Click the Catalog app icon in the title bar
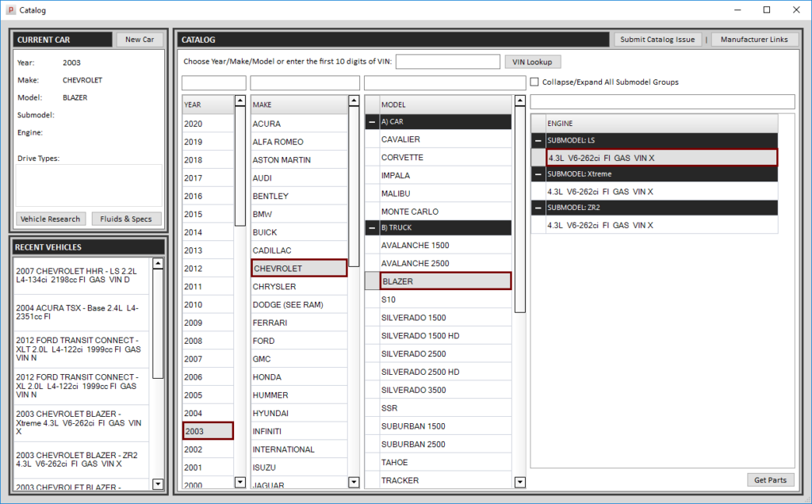The width and height of the screenshot is (812, 504). click(x=11, y=10)
